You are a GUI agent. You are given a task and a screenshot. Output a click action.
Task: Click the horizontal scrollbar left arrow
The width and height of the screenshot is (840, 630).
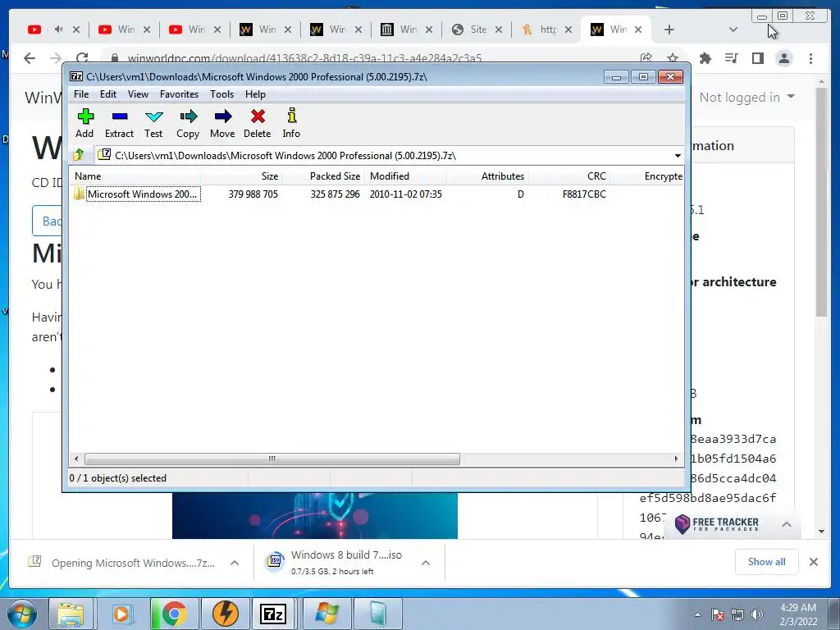click(76, 459)
